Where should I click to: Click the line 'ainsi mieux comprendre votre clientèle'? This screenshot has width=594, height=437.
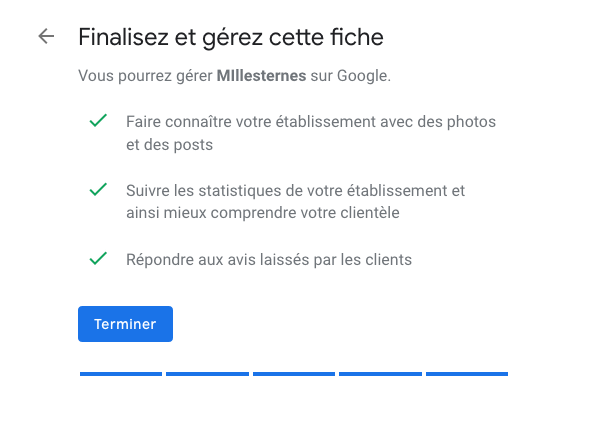[x=263, y=213]
